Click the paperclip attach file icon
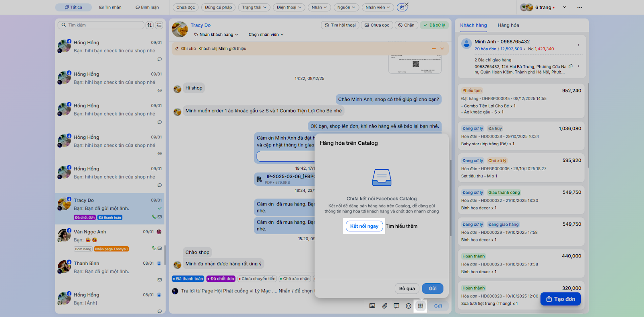 click(x=385, y=306)
